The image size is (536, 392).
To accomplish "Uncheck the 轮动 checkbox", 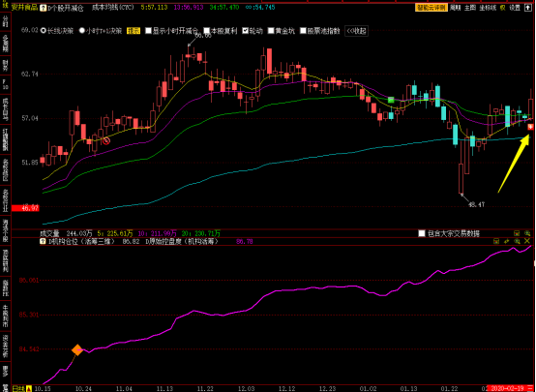I will tap(246, 31).
